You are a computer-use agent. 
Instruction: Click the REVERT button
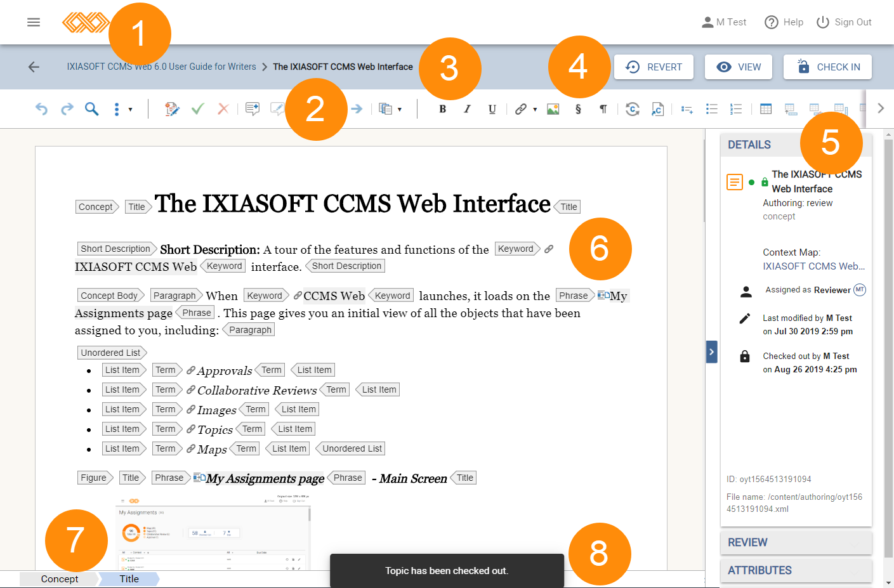(654, 67)
